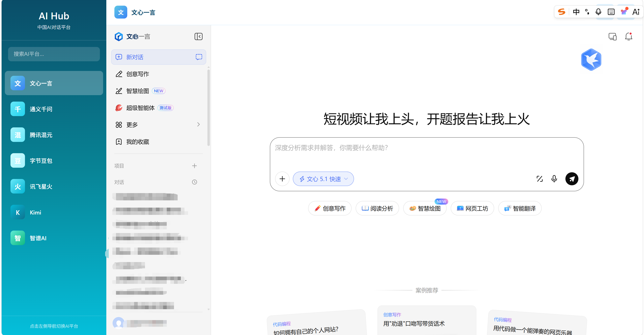Click the user avatar at sidebar bottom
This screenshot has height=335, width=644.
pyautogui.click(x=118, y=323)
